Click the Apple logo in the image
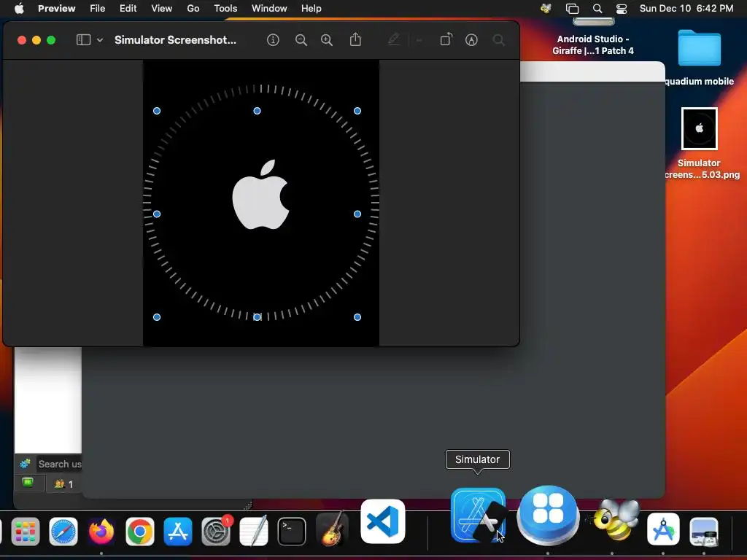This screenshot has height=560, width=747. click(260, 194)
